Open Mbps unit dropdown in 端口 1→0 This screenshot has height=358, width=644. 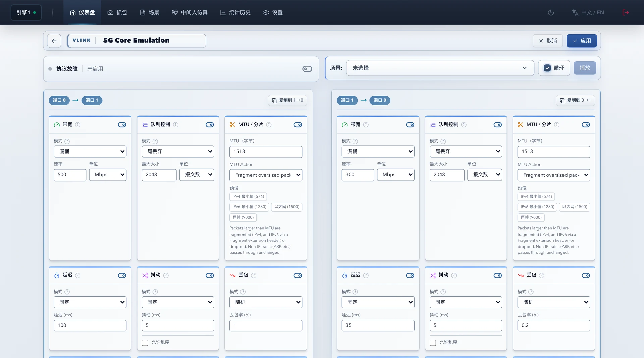pyautogui.click(x=396, y=175)
